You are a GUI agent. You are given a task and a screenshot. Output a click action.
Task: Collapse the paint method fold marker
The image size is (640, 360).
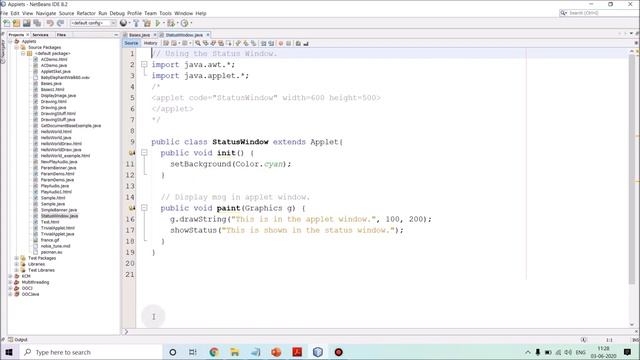(x=144, y=208)
